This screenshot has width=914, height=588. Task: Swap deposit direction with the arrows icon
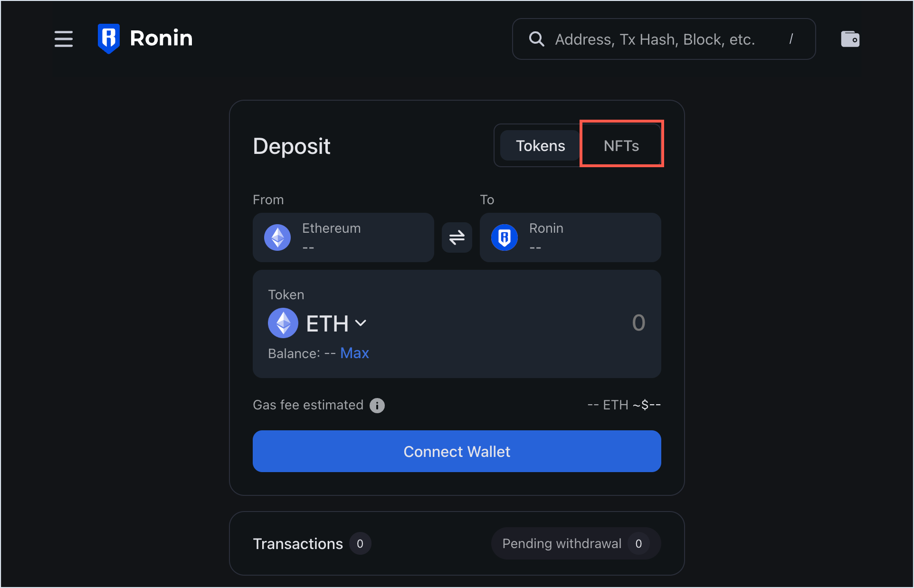click(457, 237)
